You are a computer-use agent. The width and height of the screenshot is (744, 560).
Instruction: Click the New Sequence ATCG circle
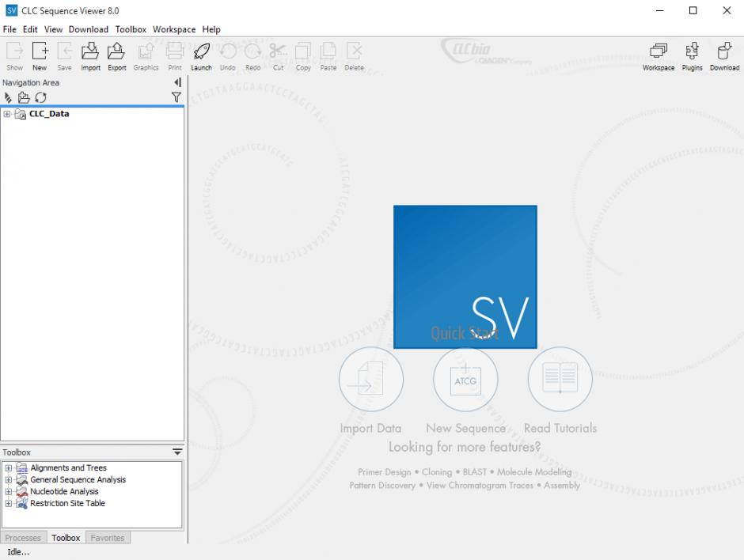[x=465, y=380]
